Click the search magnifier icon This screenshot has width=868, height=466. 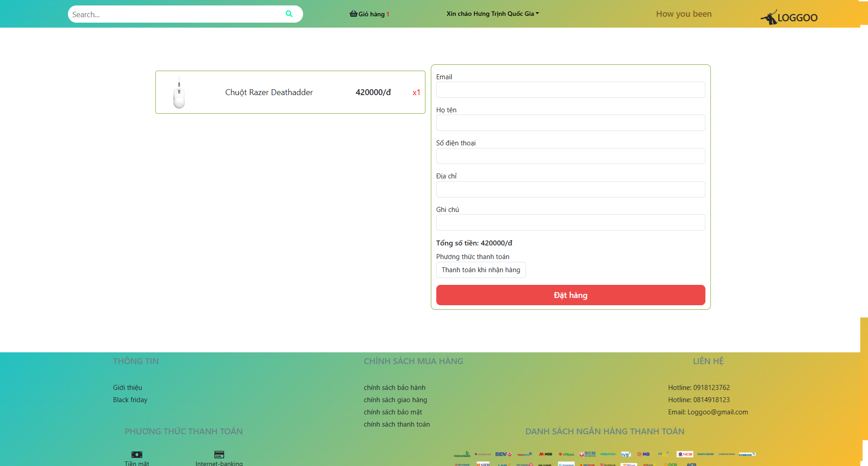coord(289,14)
